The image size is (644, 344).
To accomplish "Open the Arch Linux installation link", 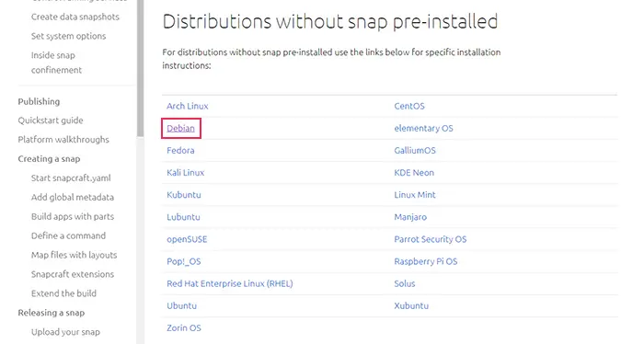I will pyautogui.click(x=188, y=106).
